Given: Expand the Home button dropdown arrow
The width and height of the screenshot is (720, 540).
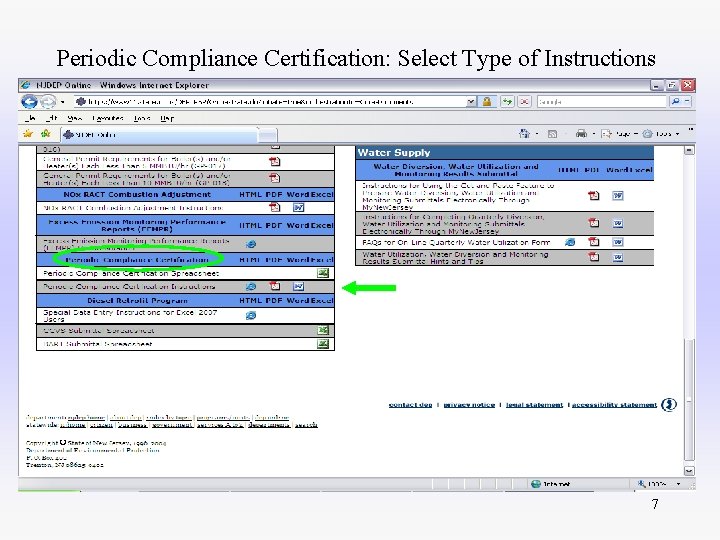Looking at the screenshot, I should 537,134.
